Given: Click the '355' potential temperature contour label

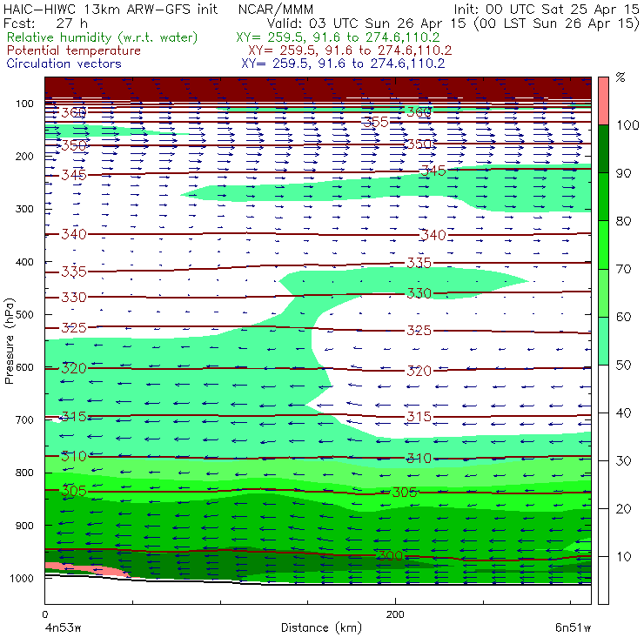Looking at the screenshot, I should [x=375, y=122].
